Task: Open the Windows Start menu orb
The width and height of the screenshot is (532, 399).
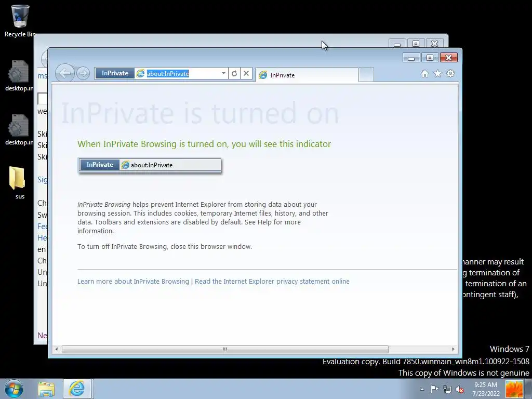Action: (14, 389)
